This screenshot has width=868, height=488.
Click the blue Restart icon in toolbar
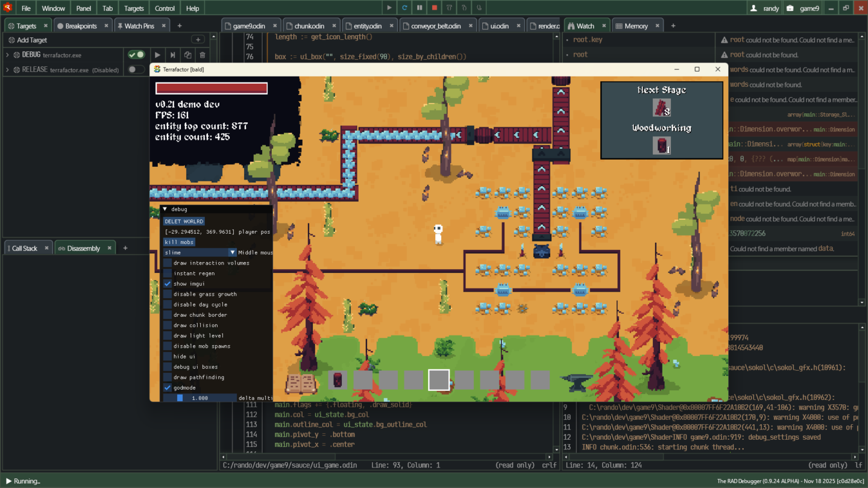coord(404,8)
